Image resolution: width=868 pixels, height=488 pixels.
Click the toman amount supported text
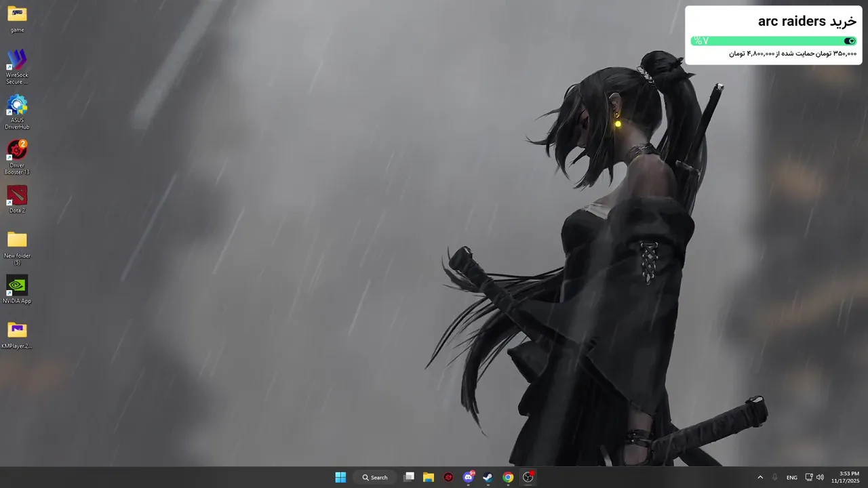click(793, 54)
